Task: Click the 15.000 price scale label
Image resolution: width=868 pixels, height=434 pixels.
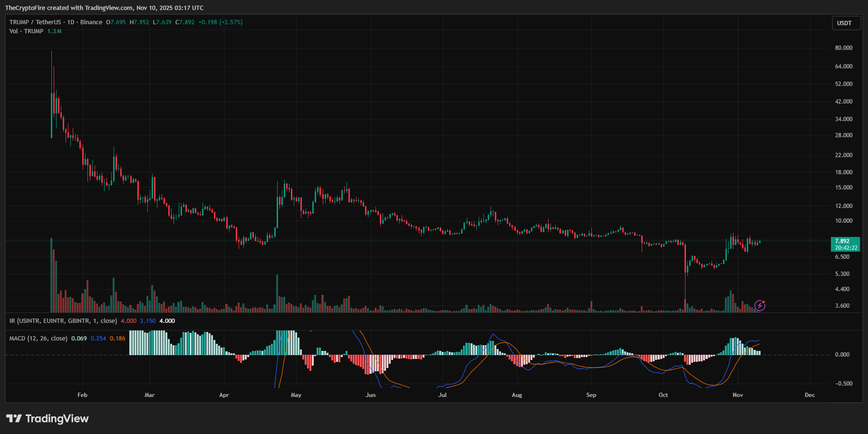Action: [x=844, y=188]
